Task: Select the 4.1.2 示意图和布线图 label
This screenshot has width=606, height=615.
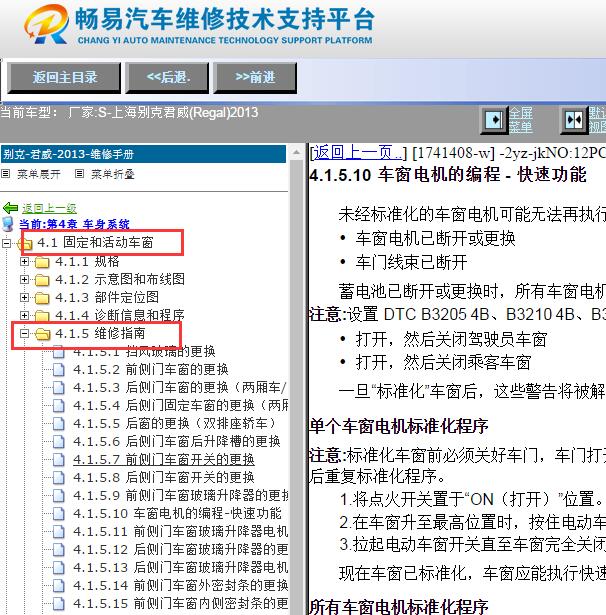Action: [x=120, y=280]
